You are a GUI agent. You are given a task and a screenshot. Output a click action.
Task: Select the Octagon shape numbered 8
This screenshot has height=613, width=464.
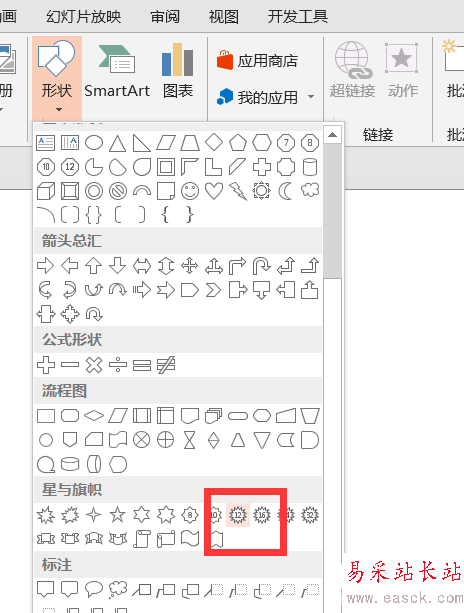310,143
